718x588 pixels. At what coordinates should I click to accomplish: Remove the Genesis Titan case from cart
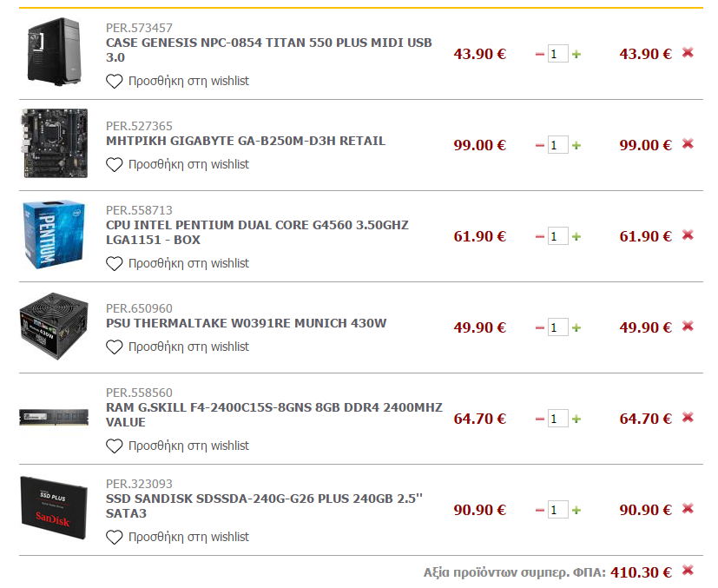(688, 53)
